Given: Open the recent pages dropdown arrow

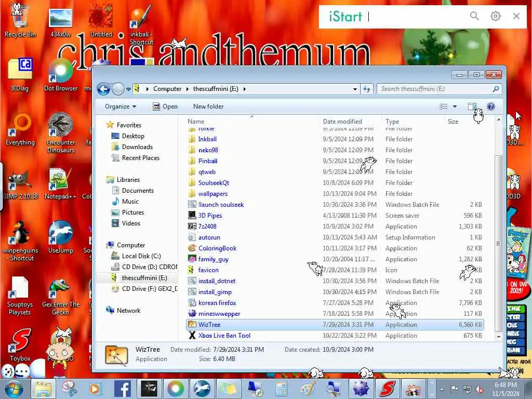Looking at the screenshot, I should coord(129,89).
